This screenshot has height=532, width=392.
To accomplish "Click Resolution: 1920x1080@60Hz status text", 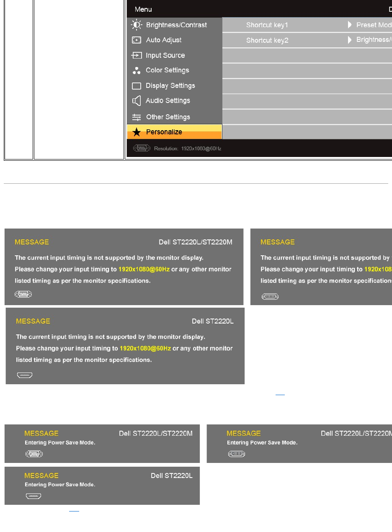I will (188, 149).
